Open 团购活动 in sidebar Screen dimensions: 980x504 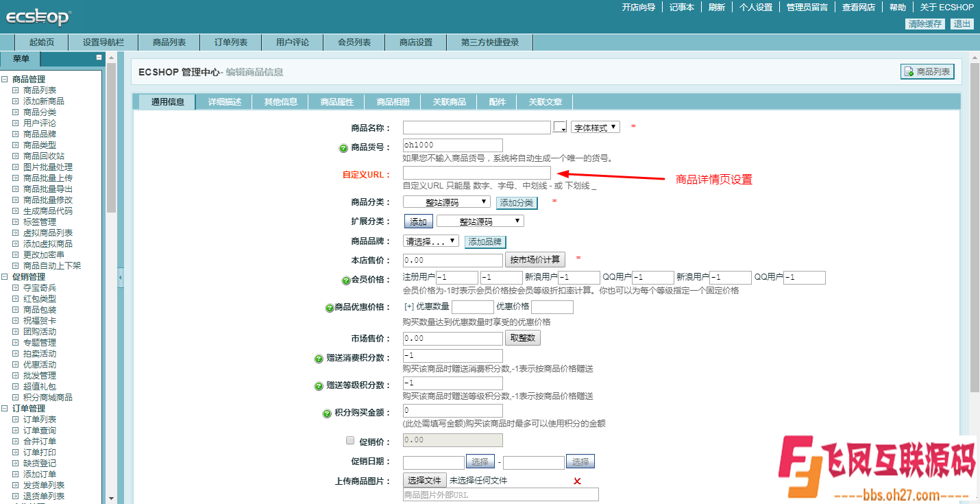click(x=40, y=332)
